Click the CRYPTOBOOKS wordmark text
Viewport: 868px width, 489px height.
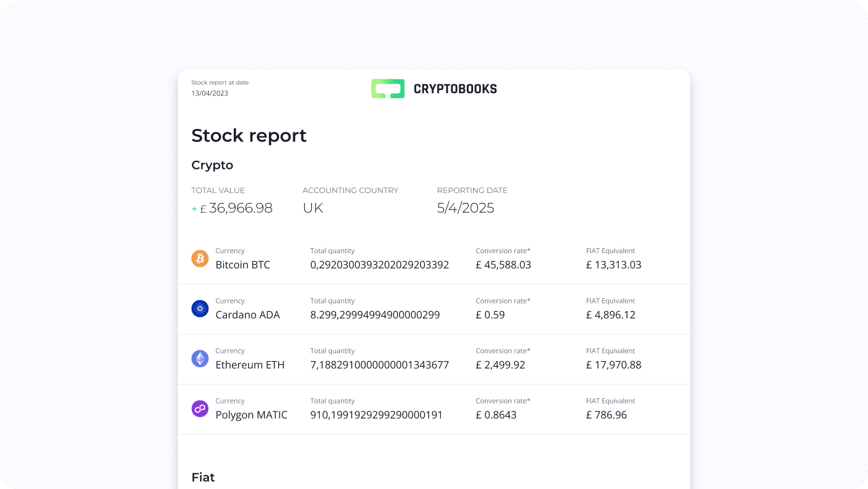click(x=456, y=88)
